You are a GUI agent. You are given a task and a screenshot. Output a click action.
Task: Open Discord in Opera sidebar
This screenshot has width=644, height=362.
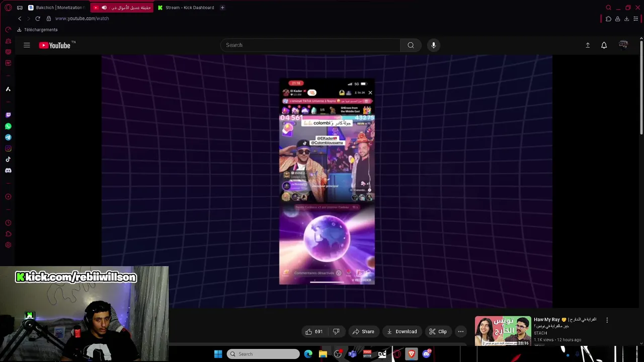pos(8,170)
